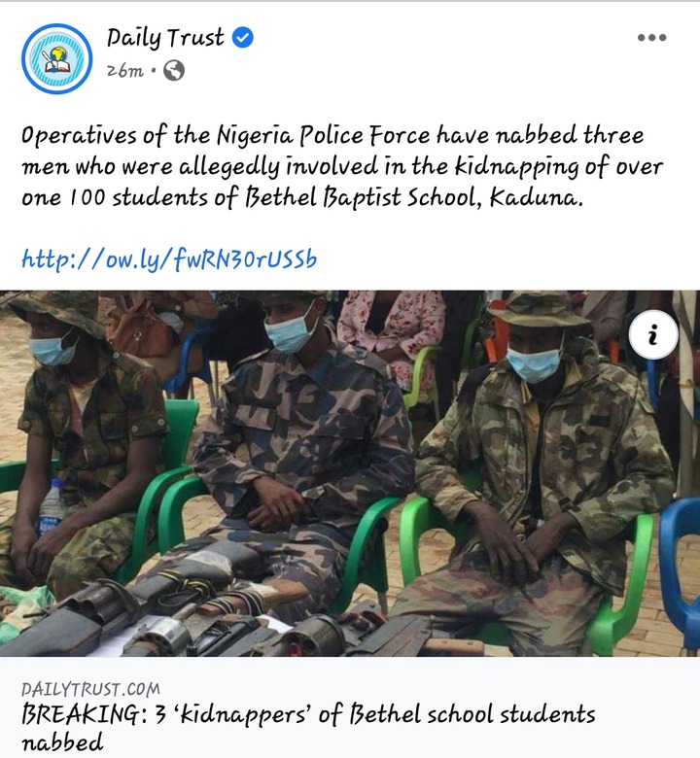Click the post text about Nigeria Police Force
Screen dimensions: 700x758
pyautogui.click(x=341, y=166)
